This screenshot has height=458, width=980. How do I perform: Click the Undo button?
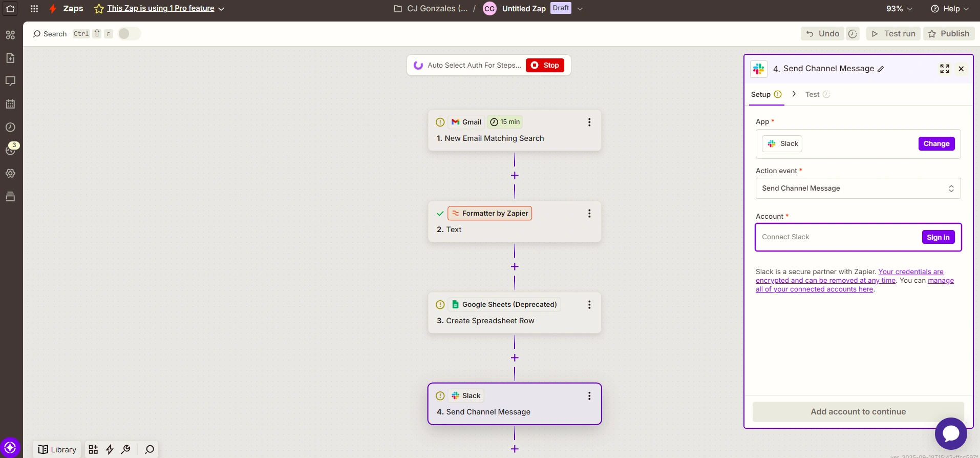click(x=823, y=33)
